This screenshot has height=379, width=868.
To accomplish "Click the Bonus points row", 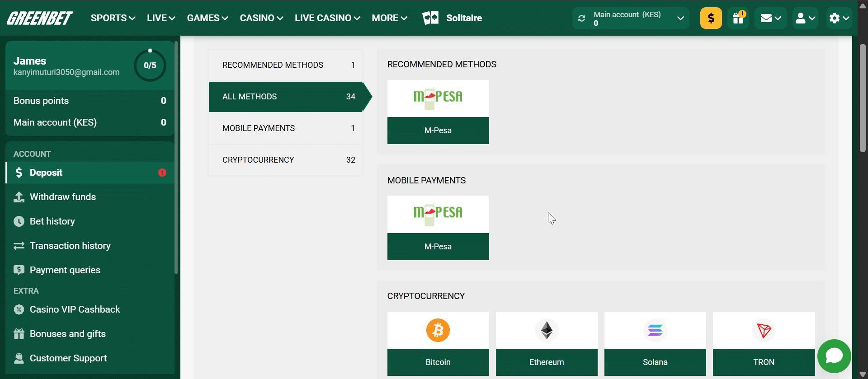I will [x=90, y=101].
